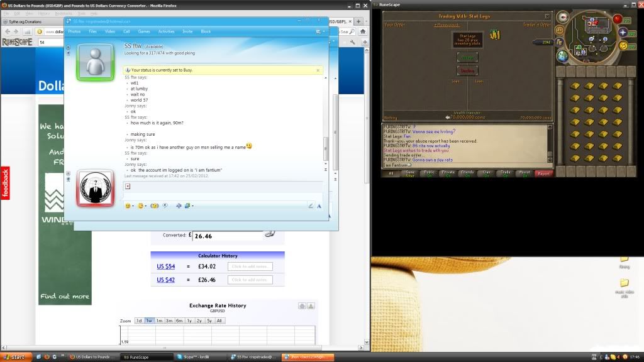Click the compass icon beside the minimap

click(563, 17)
